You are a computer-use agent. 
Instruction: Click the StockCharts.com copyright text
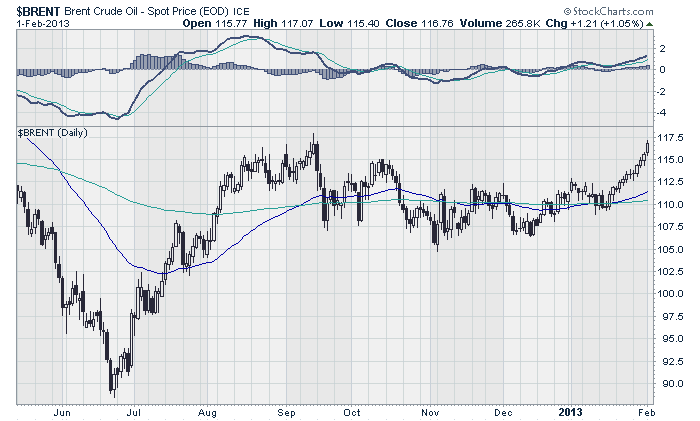(608, 12)
